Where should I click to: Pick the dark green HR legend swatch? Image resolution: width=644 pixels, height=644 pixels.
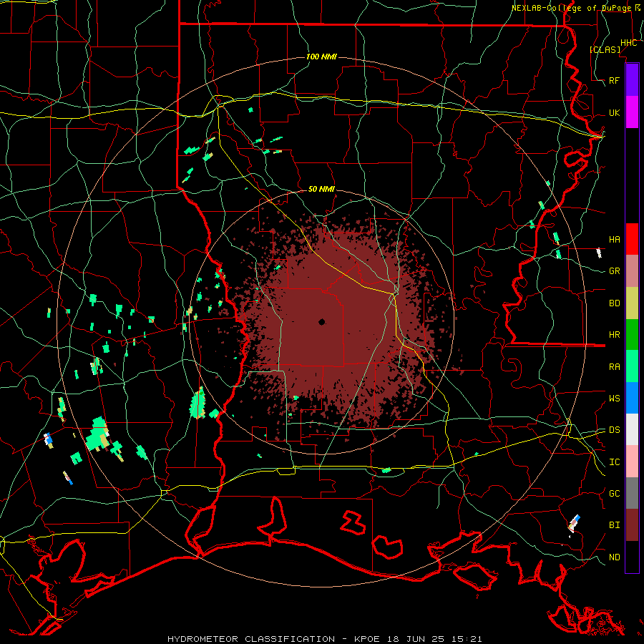[x=632, y=335]
